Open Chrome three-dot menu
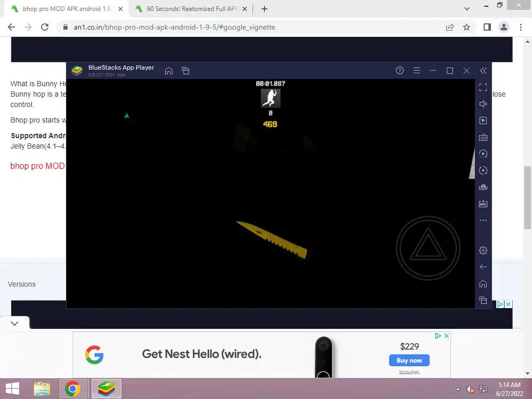Image resolution: width=532 pixels, height=399 pixels. (521, 27)
